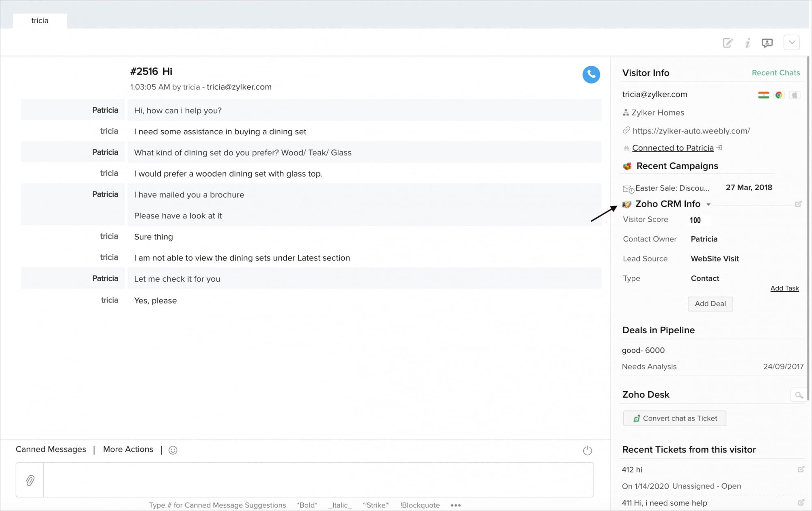Click the power end-chat icon
The image size is (812, 511).
tap(587, 450)
